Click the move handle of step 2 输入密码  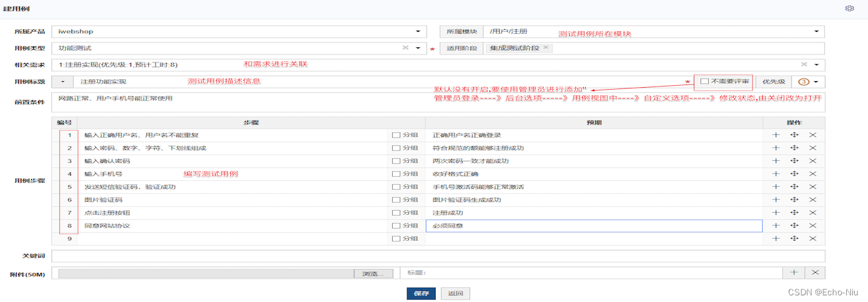pos(794,148)
